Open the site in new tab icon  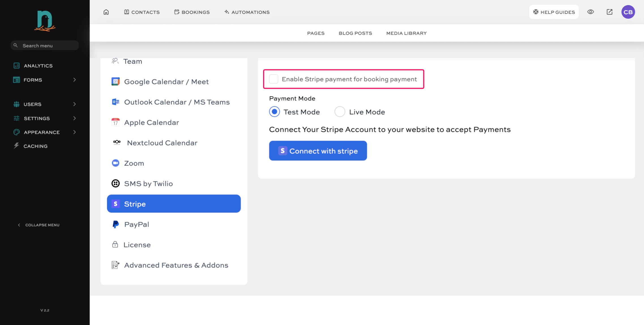tap(609, 12)
